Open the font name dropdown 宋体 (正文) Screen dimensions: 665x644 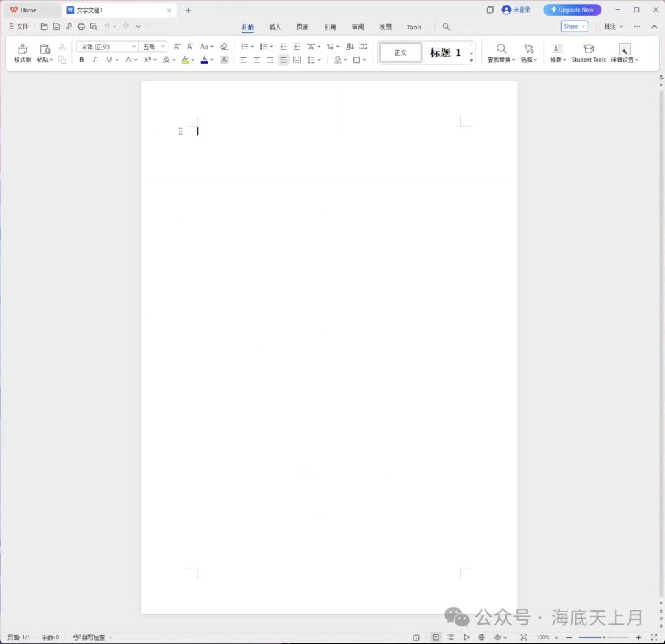[x=107, y=47]
